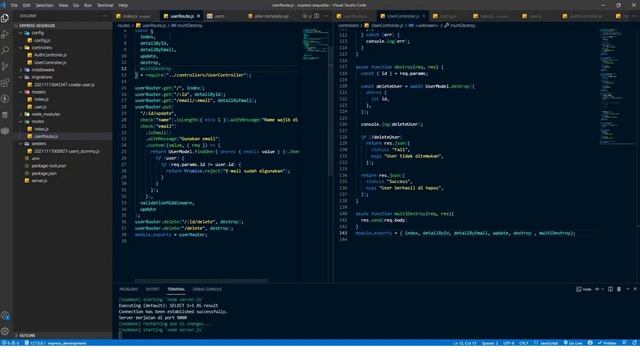The width and height of the screenshot is (640, 360).
Task: Open the new terminal plus dropdown
Action: (599, 289)
